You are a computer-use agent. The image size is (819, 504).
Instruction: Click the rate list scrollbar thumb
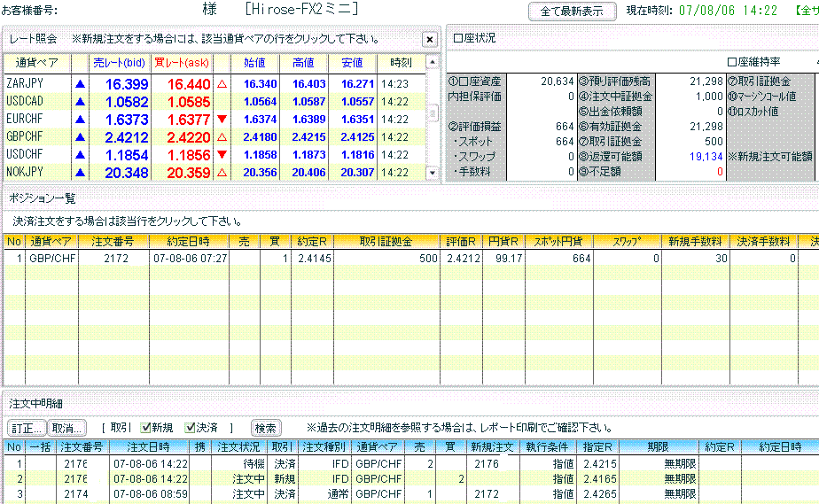[x=432, y=112]
